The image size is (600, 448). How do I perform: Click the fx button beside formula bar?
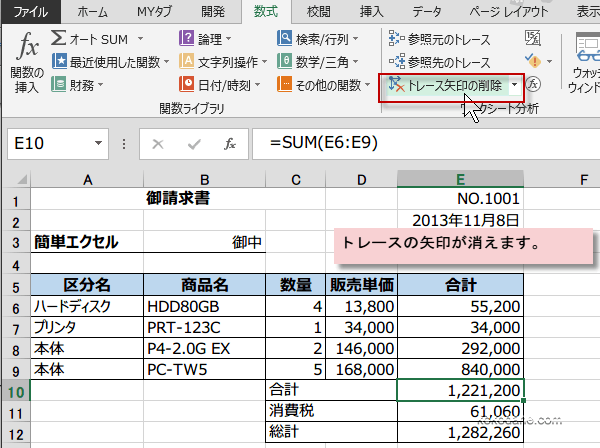tap(229, 144)
